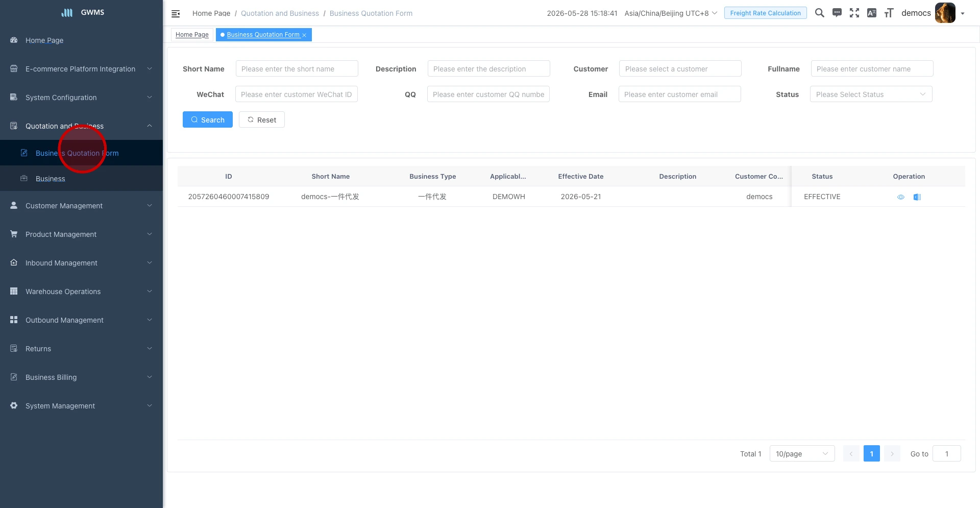Click the blue Search button

[x=208, y=119]
